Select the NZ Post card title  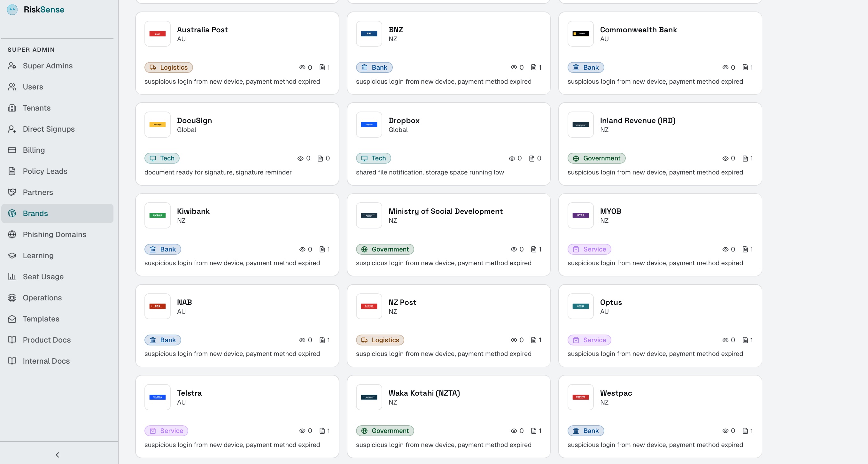(x=402, y=302)
